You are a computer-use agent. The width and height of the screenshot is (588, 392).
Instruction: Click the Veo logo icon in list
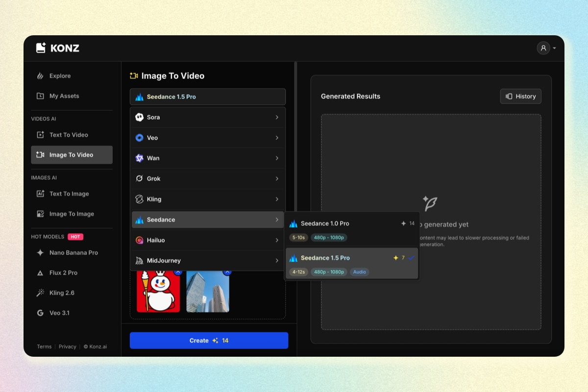(139, 138)
